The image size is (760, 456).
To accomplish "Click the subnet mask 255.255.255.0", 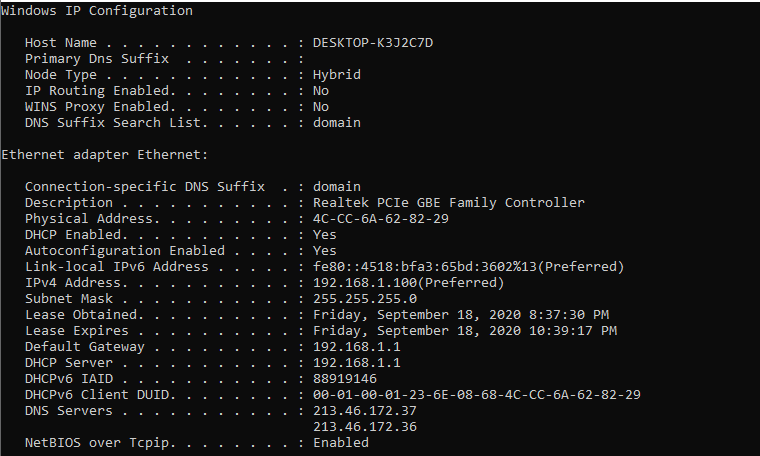I will click(x=365, y=299).
